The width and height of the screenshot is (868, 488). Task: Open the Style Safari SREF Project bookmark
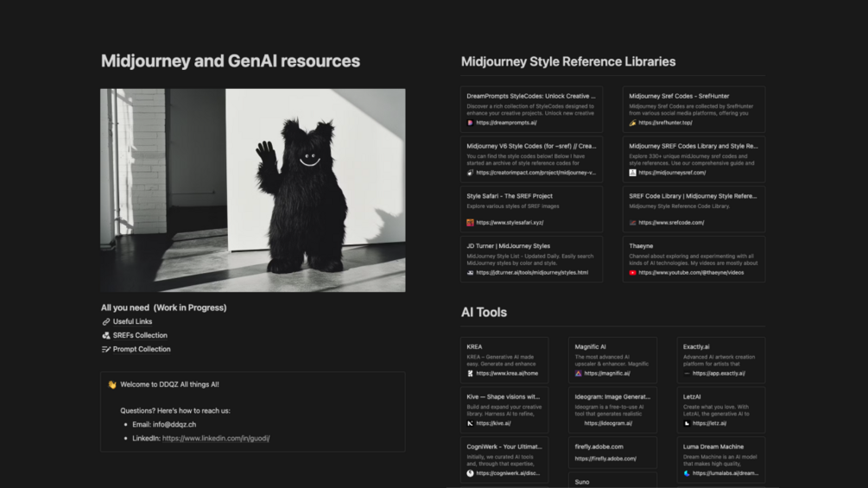tap(531, 209)
